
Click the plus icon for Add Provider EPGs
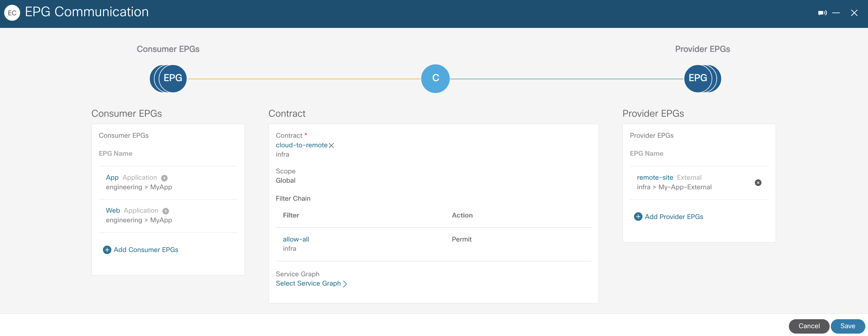(638, 217)
